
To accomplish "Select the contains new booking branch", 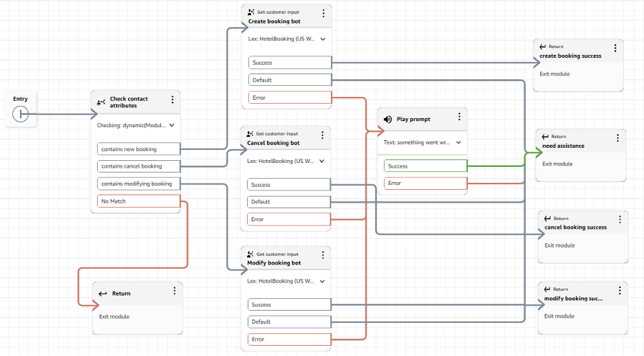I will 138,149.
